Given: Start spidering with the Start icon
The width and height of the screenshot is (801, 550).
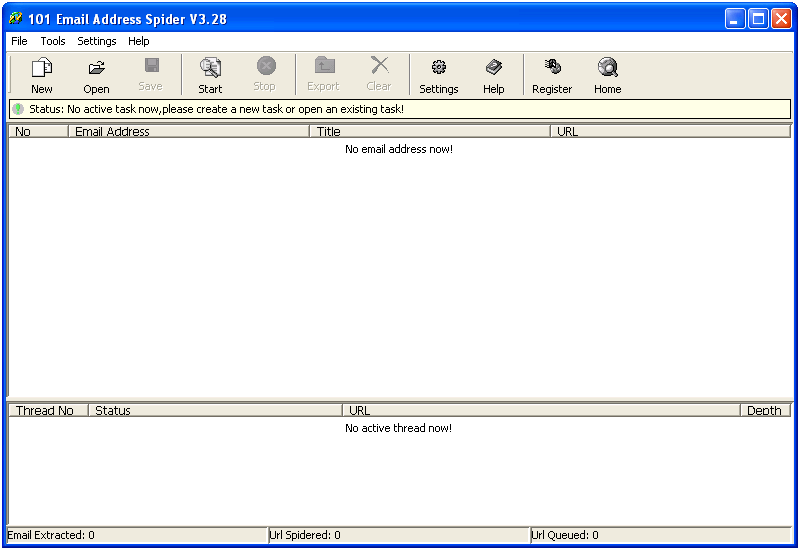Looking at the screenshot, I should (210, 75).
